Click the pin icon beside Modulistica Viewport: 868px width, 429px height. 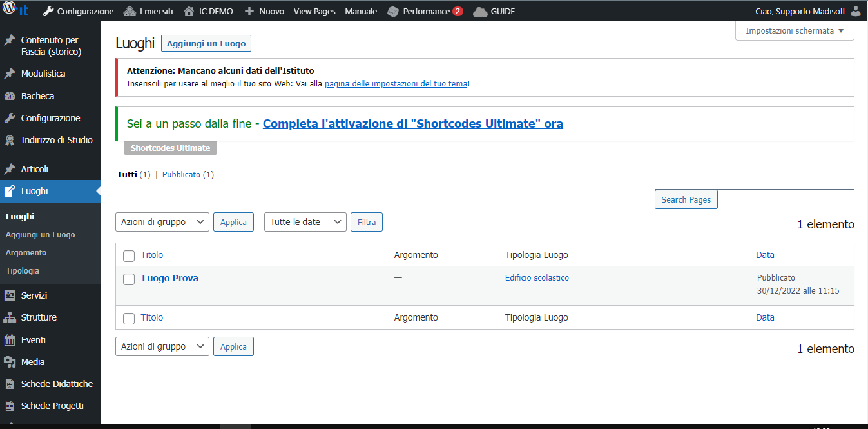(10, 74)
